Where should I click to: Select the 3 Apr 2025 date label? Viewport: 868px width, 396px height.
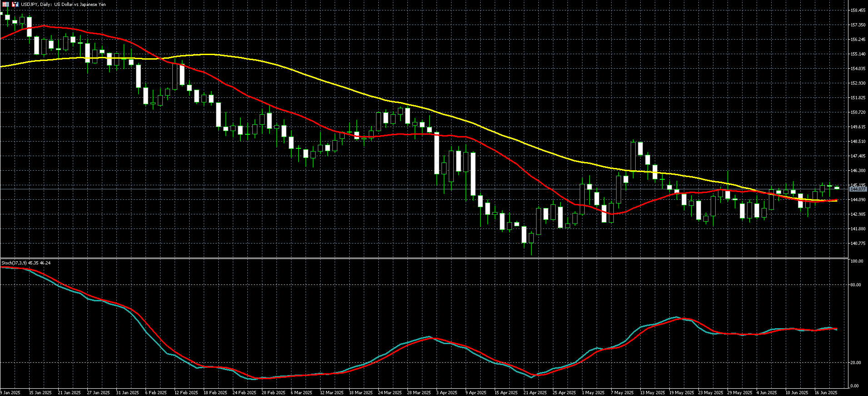coord(447,392)
